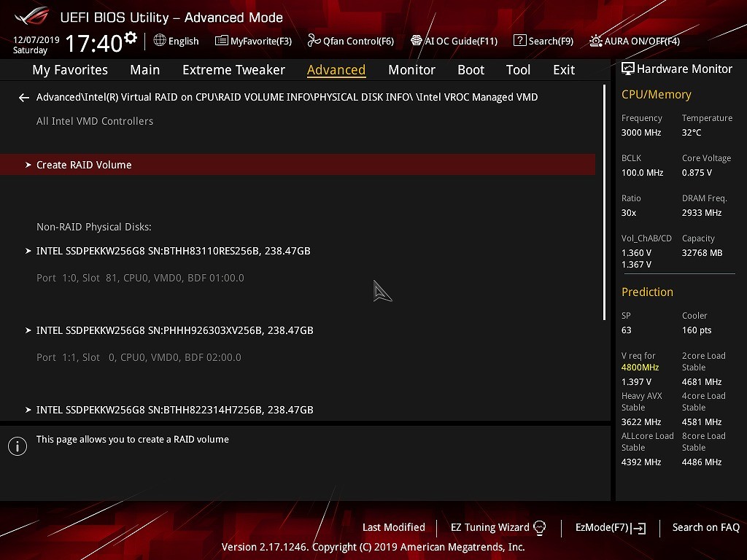Screen dimensions: 747x560
Task: Click the Hardware Monitor display icon
Action: tap(627, 69)
